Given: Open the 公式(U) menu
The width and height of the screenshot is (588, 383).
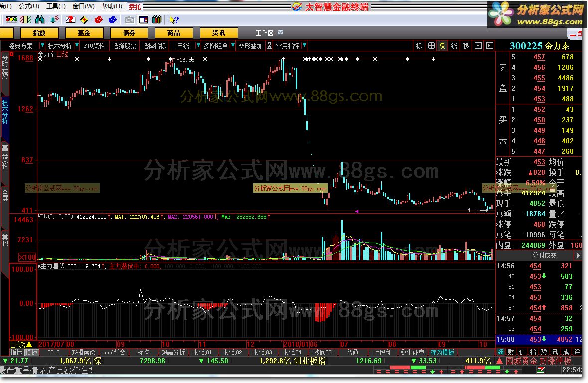Looking at the screenshot, I should tap(29, 6).
